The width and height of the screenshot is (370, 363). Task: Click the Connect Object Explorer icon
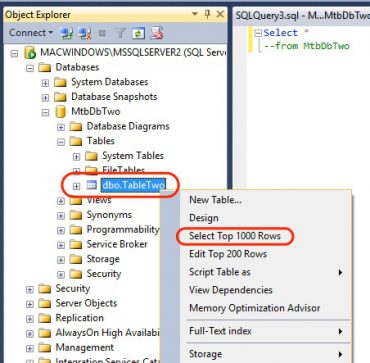point(67,33)
